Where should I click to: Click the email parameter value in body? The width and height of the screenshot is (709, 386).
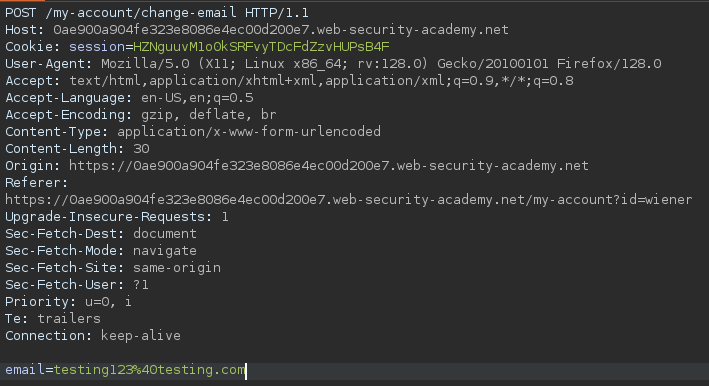[x=149, y=370]
